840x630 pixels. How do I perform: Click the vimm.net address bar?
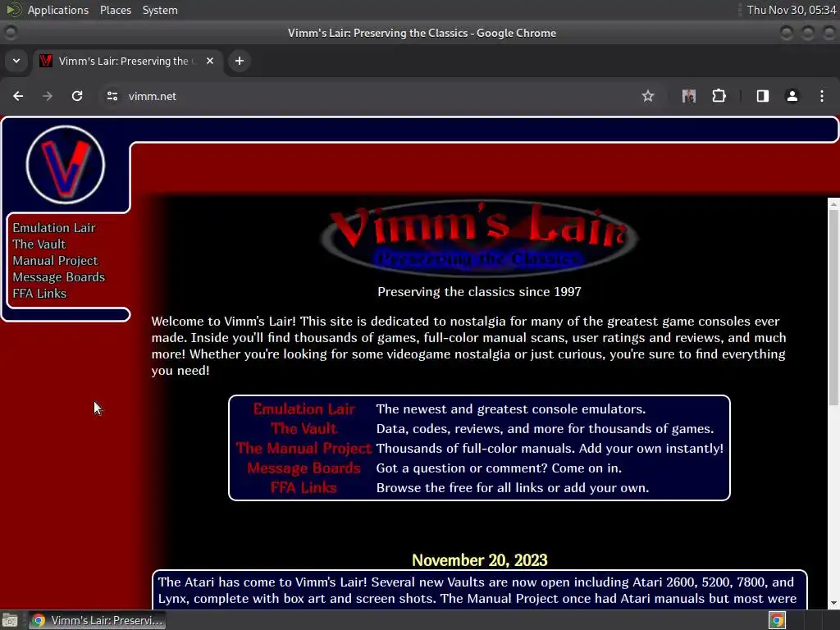(x=375, y=96)
